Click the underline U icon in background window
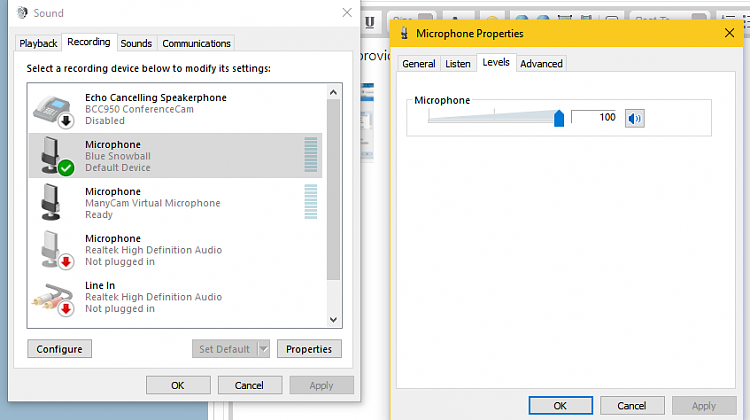The image size is (750, 420). tap(370, 22)
